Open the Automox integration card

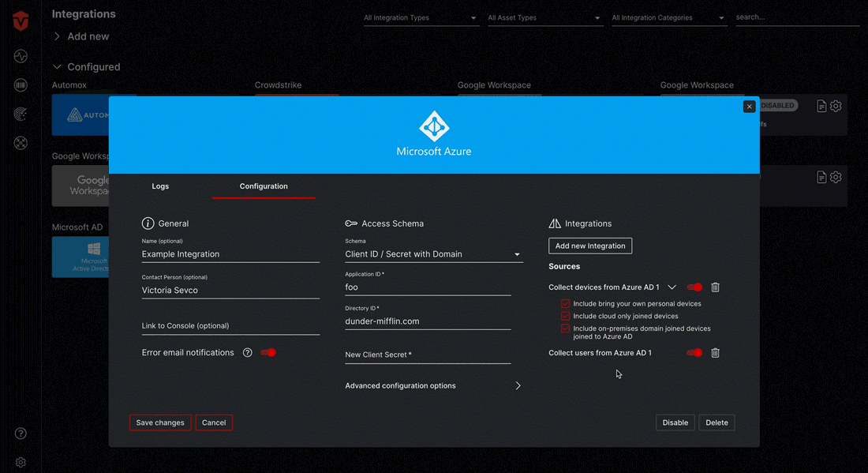[x=80, y=115]
